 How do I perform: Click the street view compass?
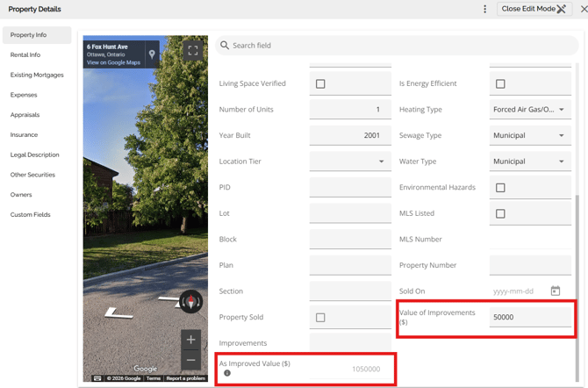190,302
